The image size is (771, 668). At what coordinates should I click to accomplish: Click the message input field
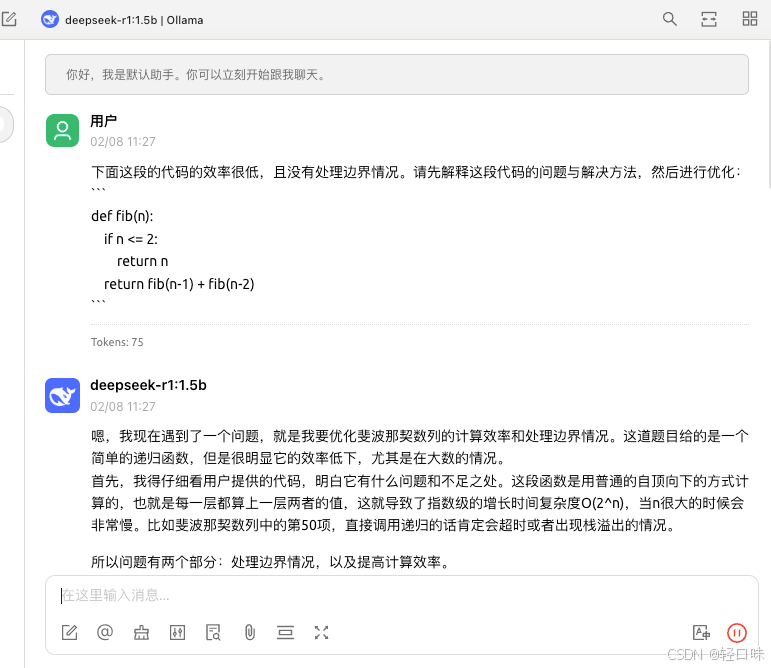[x=401, y=595]
